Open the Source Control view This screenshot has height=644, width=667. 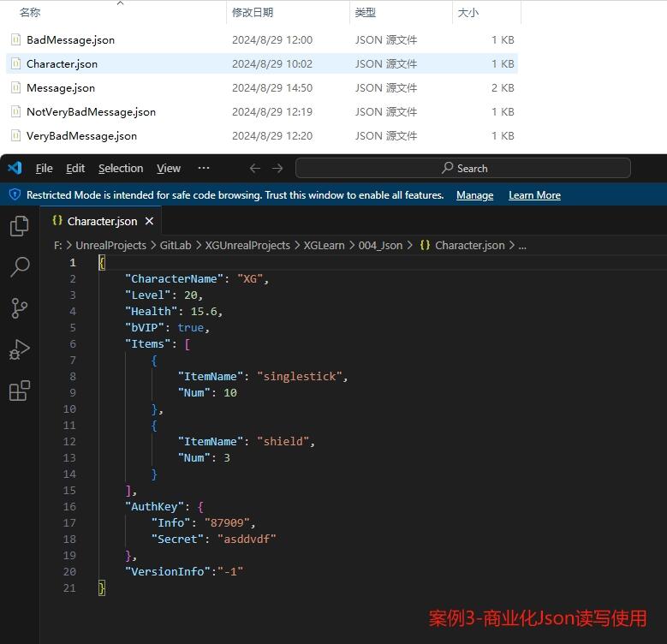[19, 308]
